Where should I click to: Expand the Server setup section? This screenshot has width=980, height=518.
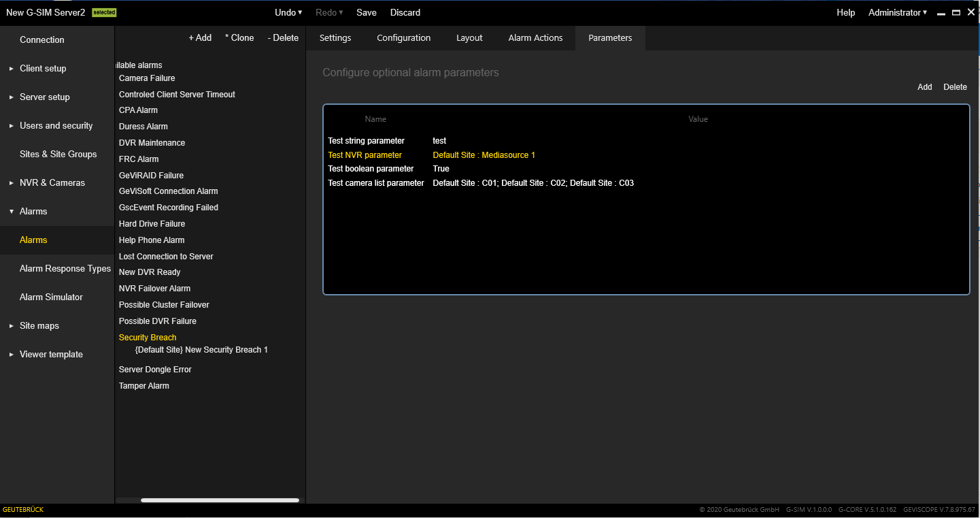[44, 97]
